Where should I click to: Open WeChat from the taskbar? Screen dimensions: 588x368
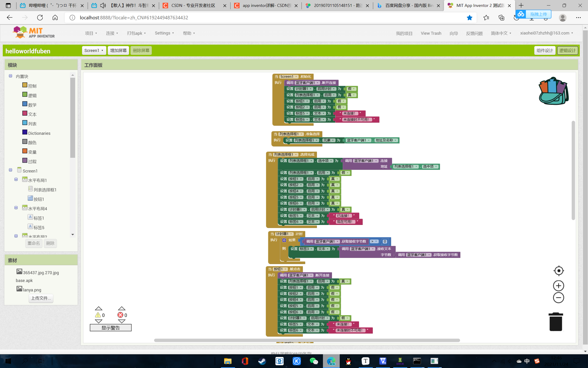[314, 361]
